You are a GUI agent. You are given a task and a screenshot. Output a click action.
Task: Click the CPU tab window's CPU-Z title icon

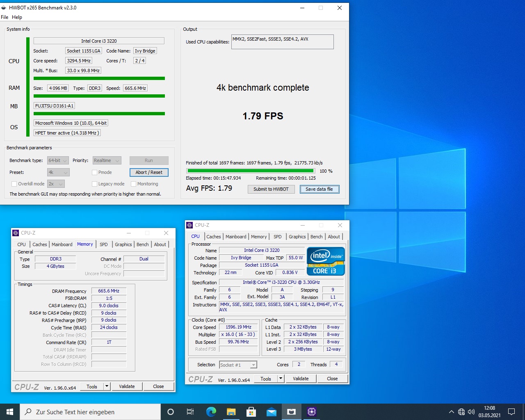click(189, 225)
